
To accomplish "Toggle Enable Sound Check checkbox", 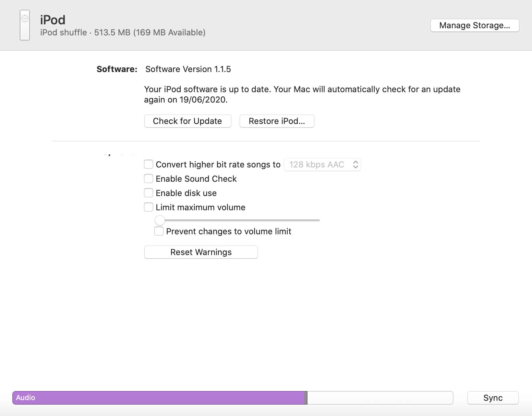I will [149, 178].
